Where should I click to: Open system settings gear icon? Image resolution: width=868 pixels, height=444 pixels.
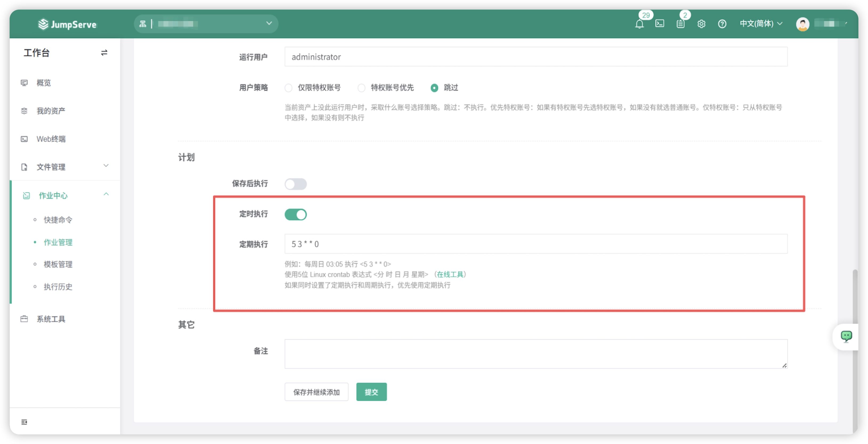click(x=701, y=24)
